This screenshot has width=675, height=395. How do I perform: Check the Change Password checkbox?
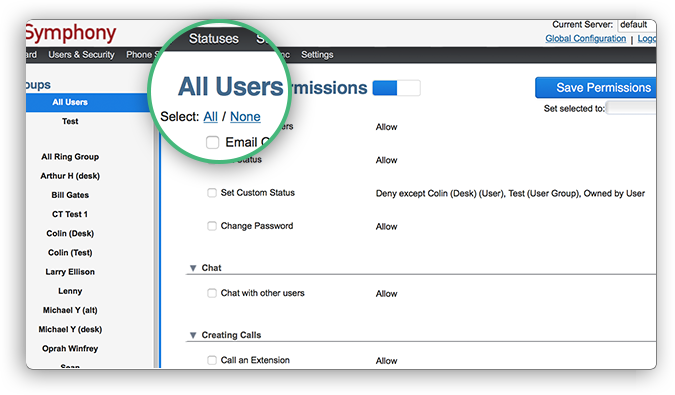click(212, 226)
